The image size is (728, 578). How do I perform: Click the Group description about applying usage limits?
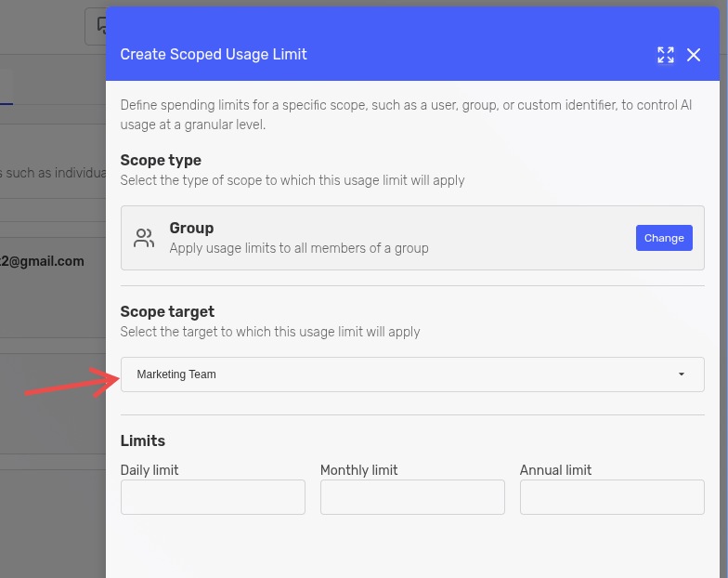298,248
